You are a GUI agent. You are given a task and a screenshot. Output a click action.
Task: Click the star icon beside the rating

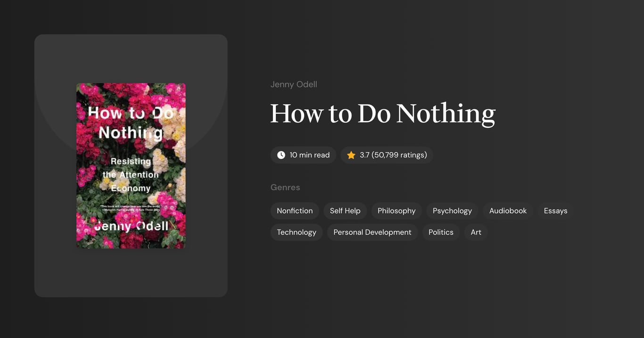[351, 155]
